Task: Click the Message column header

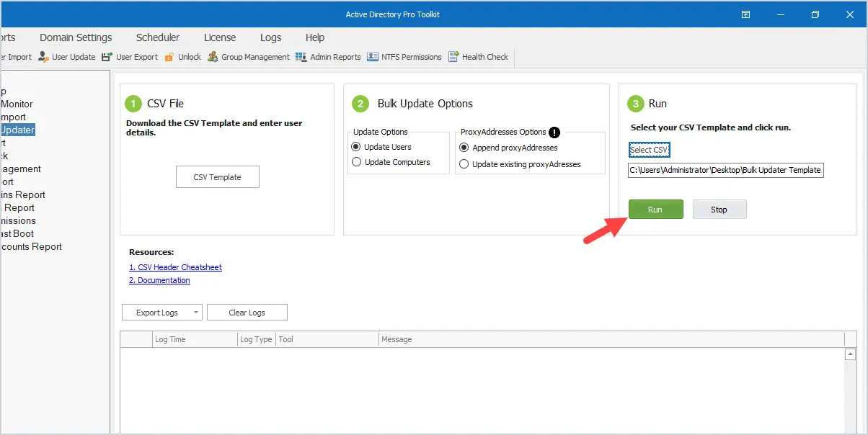Action: 611,339
